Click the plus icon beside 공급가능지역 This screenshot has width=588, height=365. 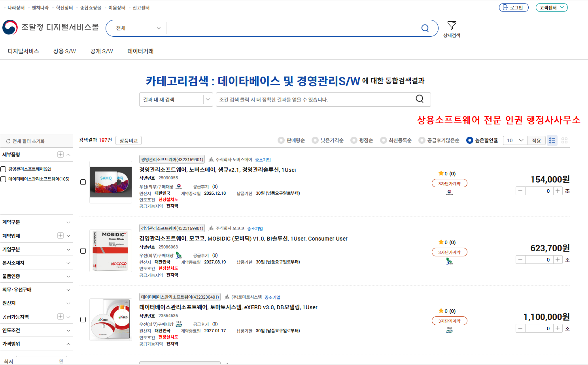61,316
